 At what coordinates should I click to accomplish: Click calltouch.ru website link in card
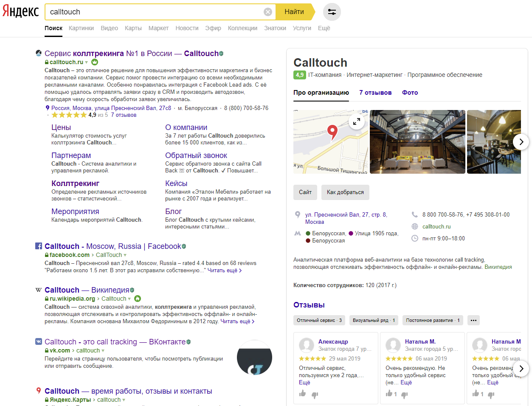pyautogui.click(x=436, y=227)
